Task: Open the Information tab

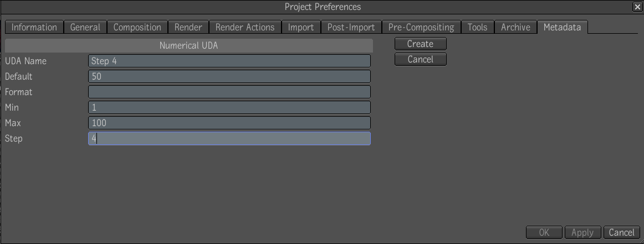Action: [34, 27]
